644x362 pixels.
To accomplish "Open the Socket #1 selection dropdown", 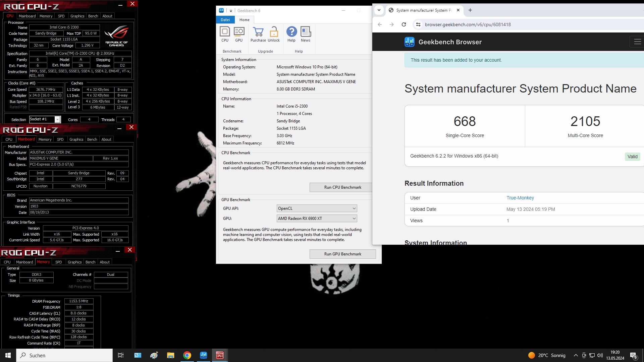I will 58,120.
